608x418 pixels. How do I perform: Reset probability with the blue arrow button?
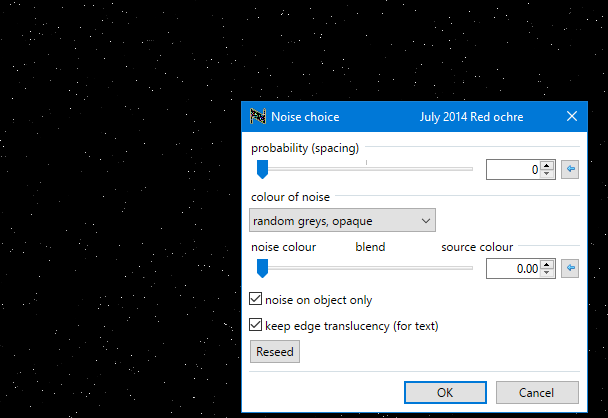[570, 169]
